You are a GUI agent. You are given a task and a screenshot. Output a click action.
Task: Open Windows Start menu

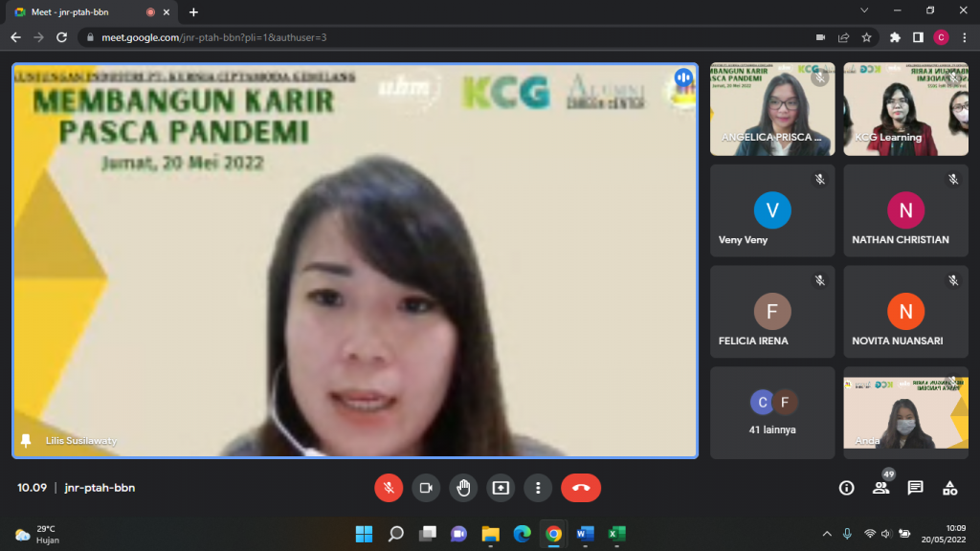[x=364, y=534]
